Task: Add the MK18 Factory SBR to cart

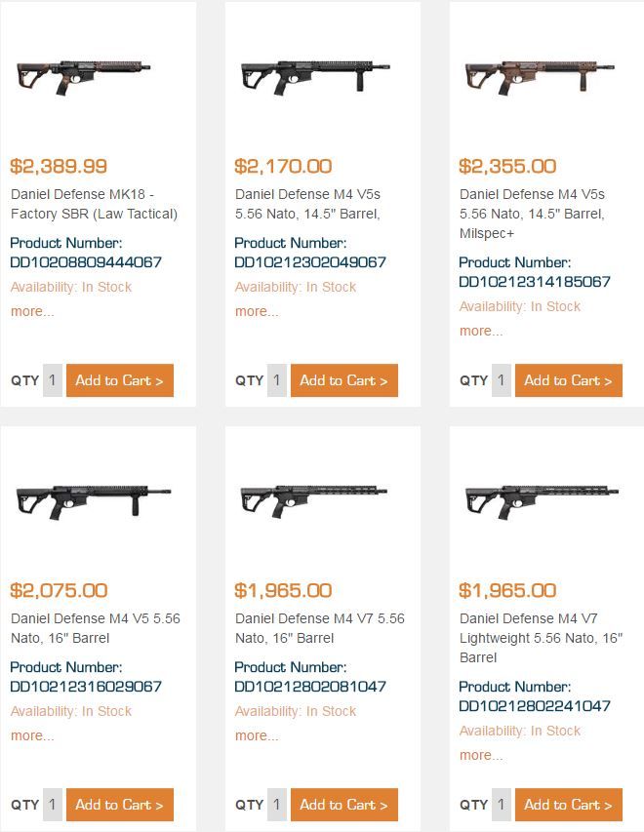Action: pyautogui.click(x=119, y=380)
